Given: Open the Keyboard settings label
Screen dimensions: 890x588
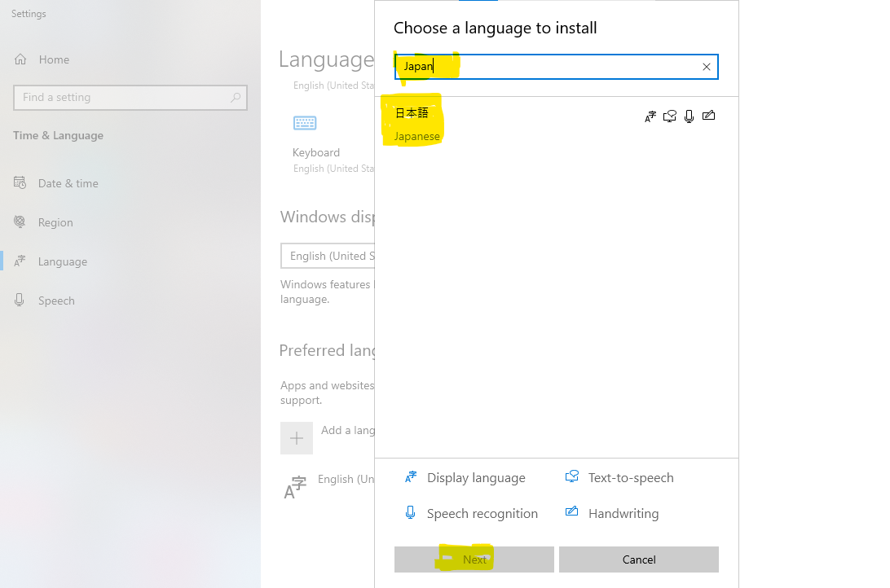Looking at the screenshot, I should (316, 152).
